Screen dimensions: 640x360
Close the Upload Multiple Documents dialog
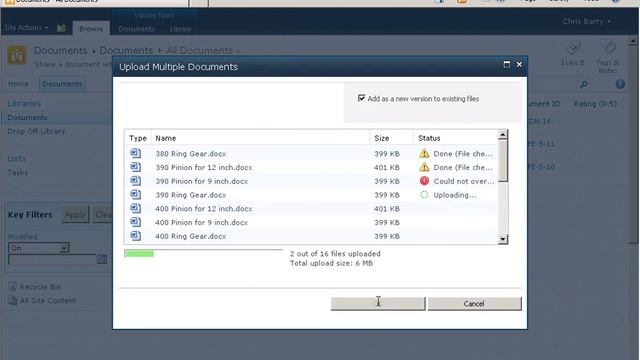(519, 64)
